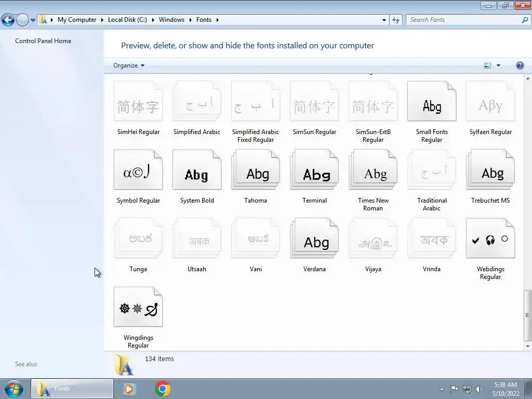Open network status tray icon
This screenshot has width=532, height=399.
(x=467, y=389)
